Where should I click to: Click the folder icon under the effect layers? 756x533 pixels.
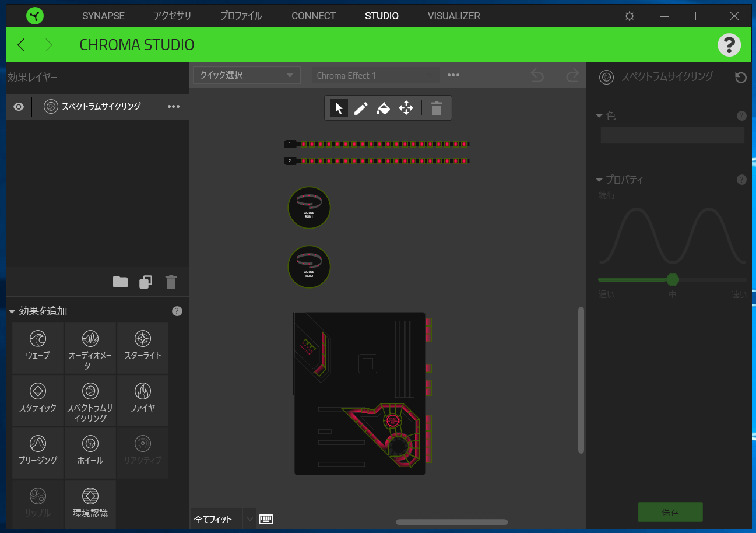click(x=120, y=282)
